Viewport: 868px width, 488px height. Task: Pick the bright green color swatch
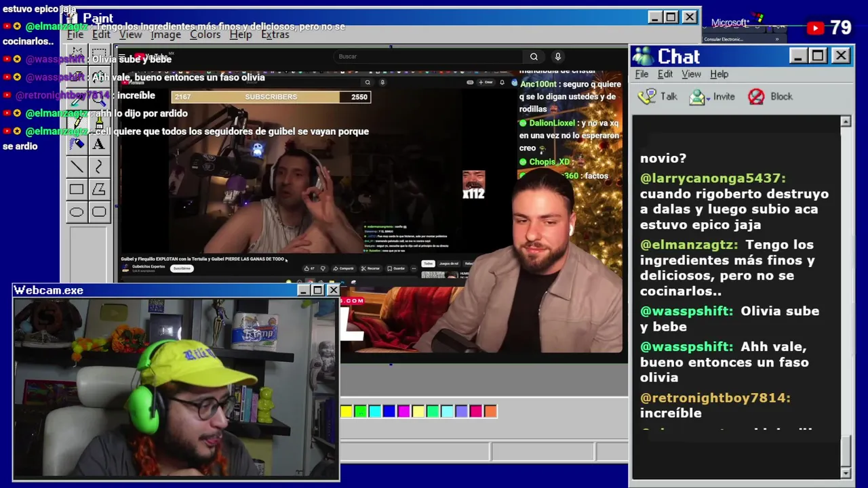point(361,411)
